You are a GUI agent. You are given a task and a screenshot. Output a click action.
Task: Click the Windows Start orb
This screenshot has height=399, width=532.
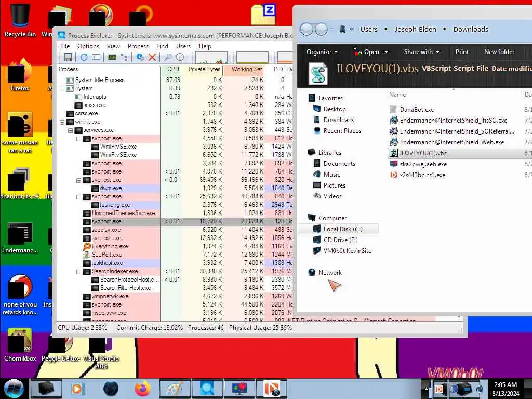point(14,389)
